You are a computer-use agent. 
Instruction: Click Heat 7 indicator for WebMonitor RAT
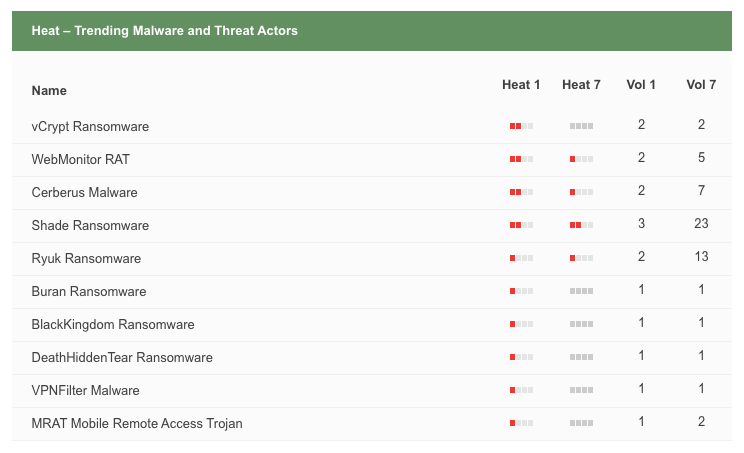pyautogui.click(x=581, y=159)
